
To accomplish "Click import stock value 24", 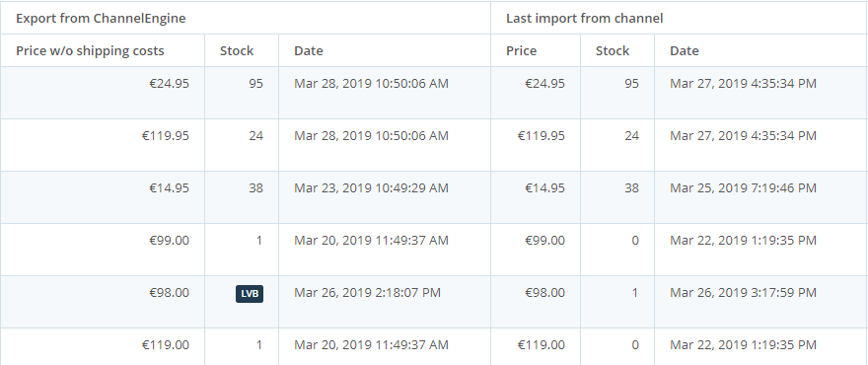I will 631,136.
